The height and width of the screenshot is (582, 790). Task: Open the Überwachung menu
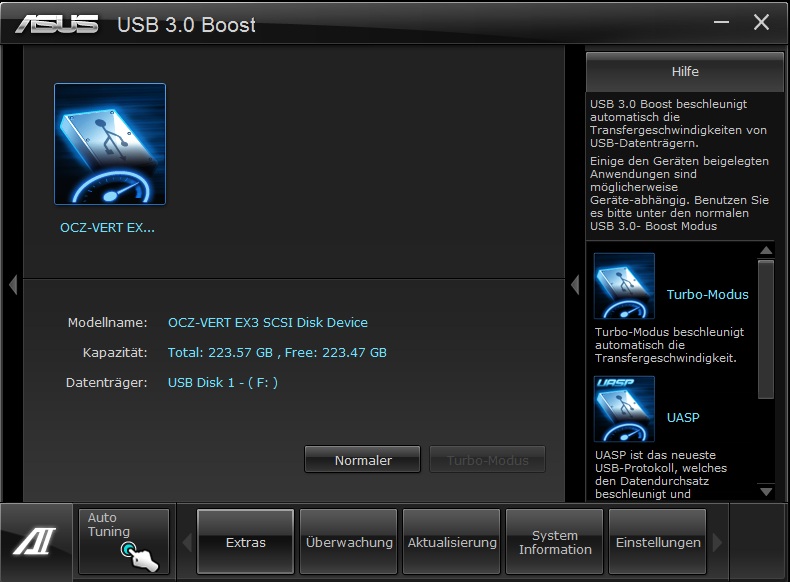coord(349,542)
